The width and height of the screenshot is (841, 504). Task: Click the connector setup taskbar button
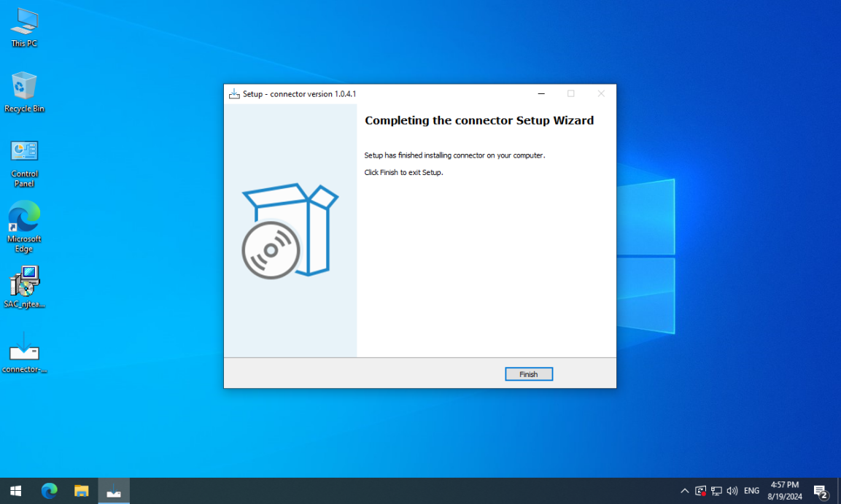114,491
